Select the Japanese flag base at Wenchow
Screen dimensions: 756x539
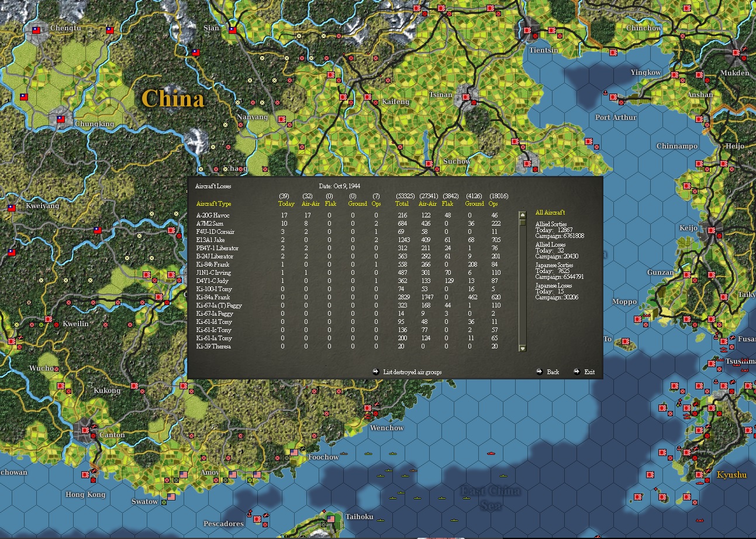368,407
